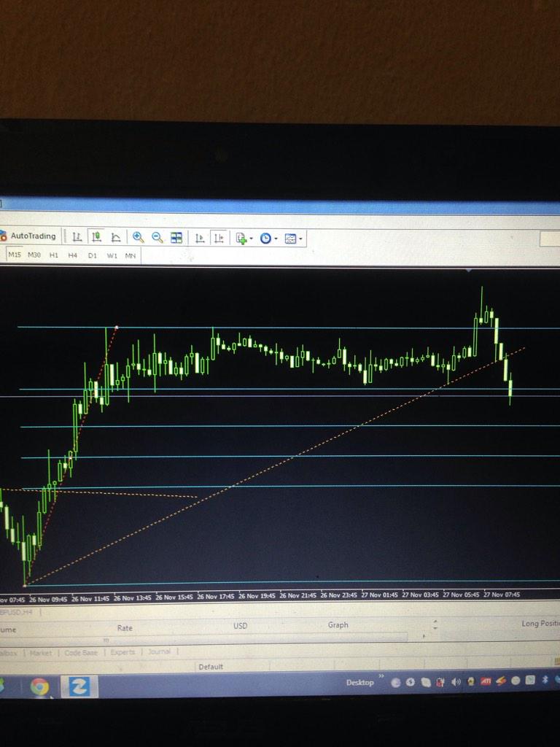Tile chart windows with grid icon
The width and height of the screenshot is (560, 747).
coord(176,238)
